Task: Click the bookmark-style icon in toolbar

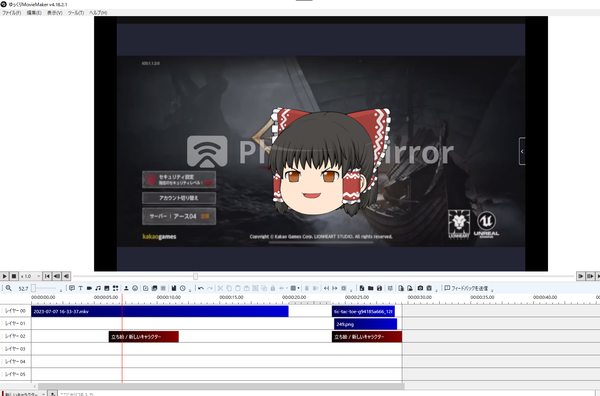Action: (173, 288)
